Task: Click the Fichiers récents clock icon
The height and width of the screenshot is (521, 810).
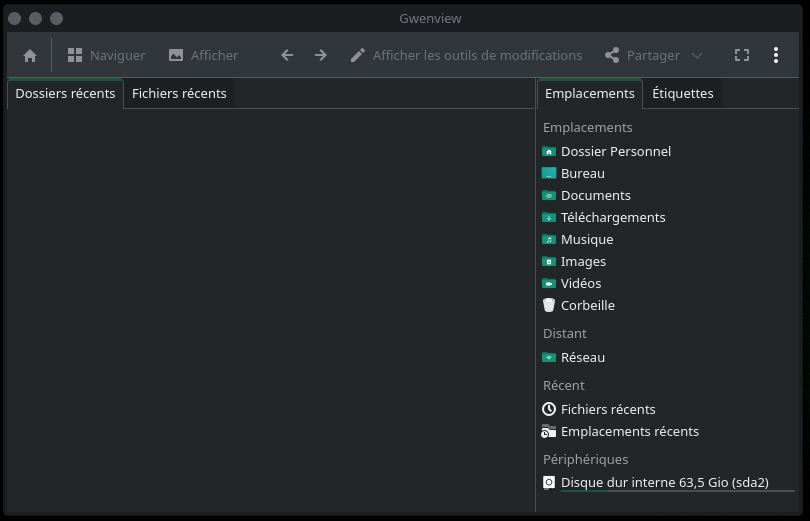Action: 549,410
